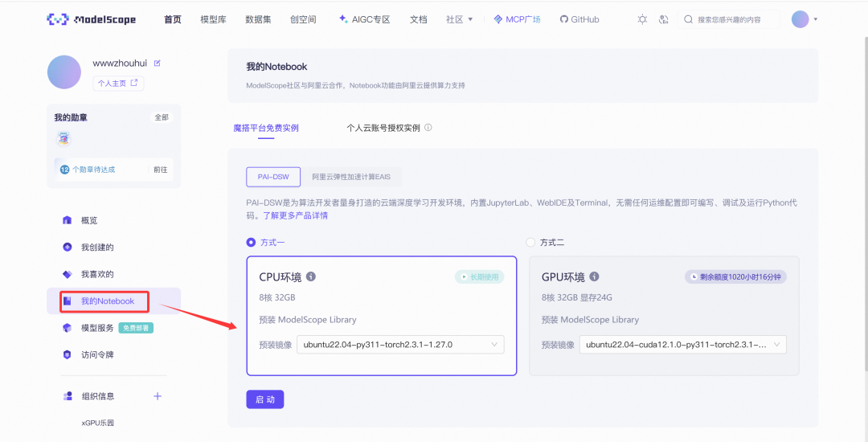Click the MCP广场 diamond icon
The height and width of the screenshot is (442, 868).
497,19
